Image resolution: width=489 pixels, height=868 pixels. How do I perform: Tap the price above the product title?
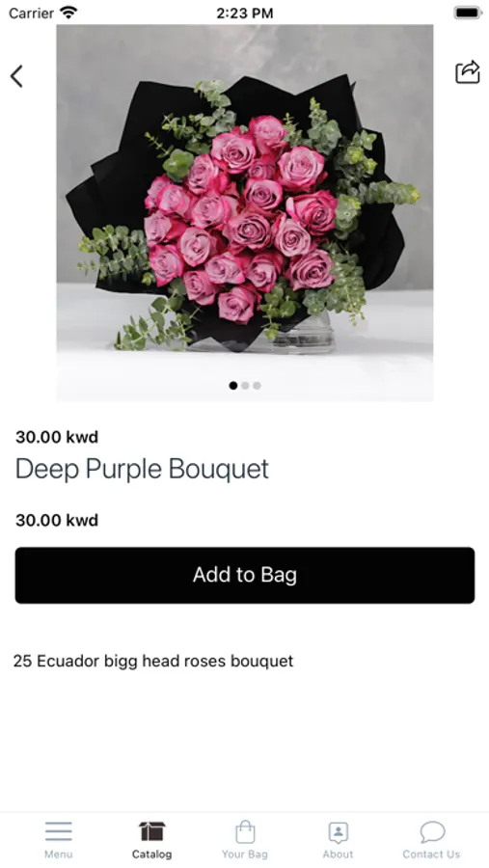[57, 437]
